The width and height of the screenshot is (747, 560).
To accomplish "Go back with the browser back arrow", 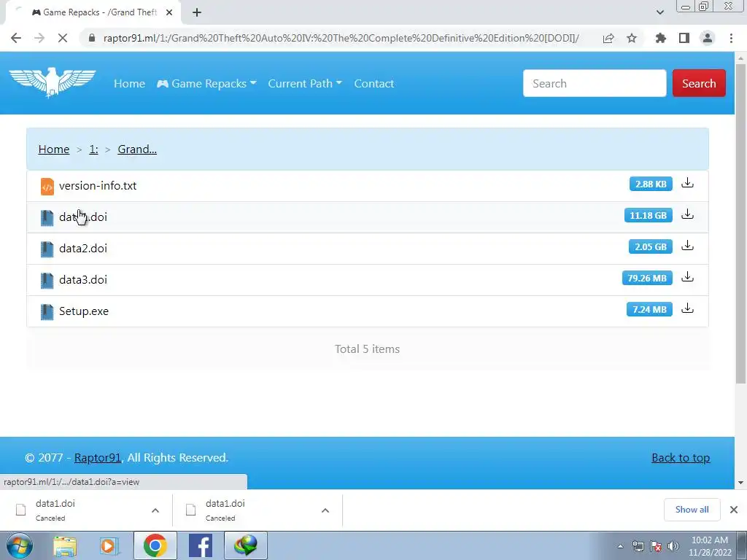I will click(x=16, y=38).
